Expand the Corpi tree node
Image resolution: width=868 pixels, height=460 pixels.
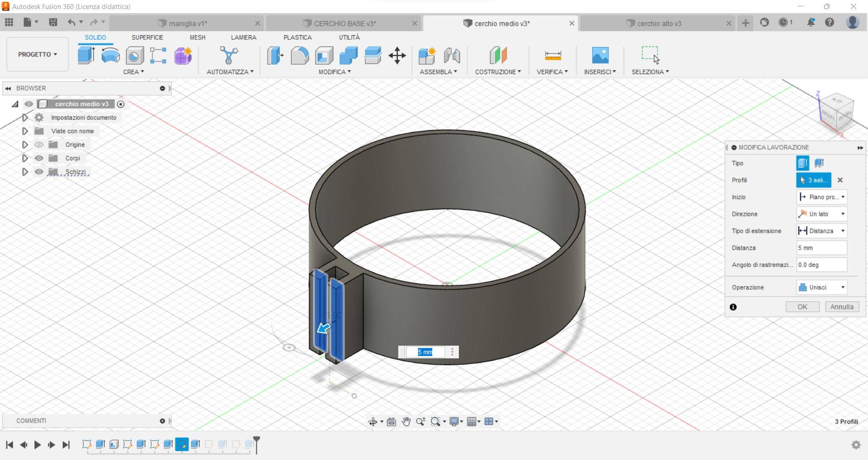pyautogui.click(x=25, y=158)
